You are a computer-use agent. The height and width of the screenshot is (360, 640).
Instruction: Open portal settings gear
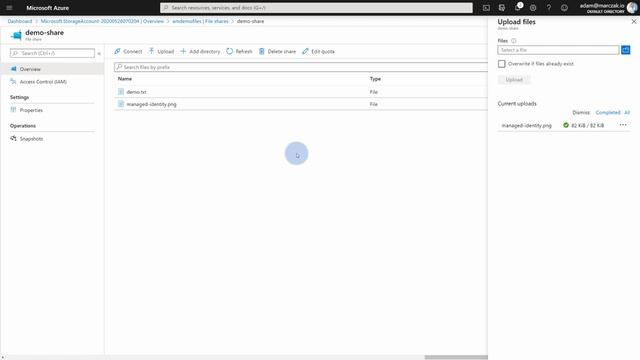coord(533,8)
